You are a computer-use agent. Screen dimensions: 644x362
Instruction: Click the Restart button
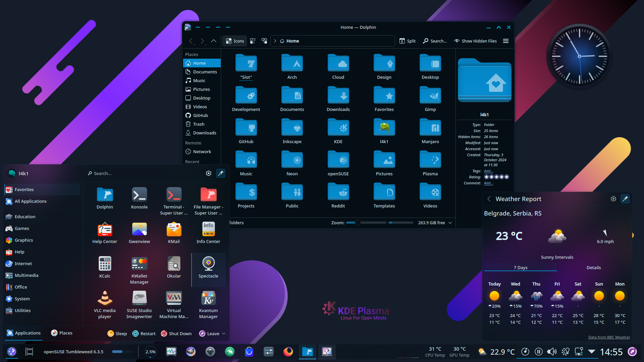tap(144, 334)
